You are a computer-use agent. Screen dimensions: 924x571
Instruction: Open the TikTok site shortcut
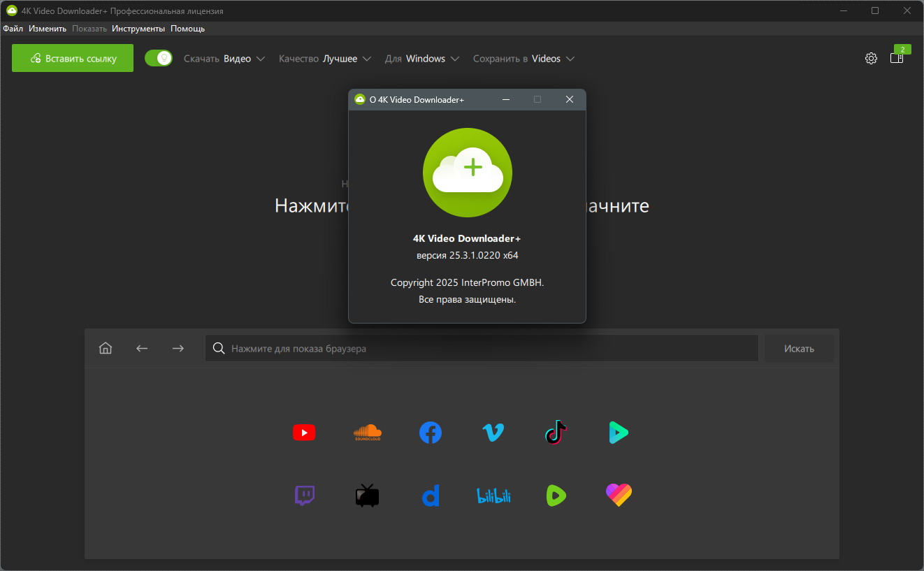[x=556, y=433]
